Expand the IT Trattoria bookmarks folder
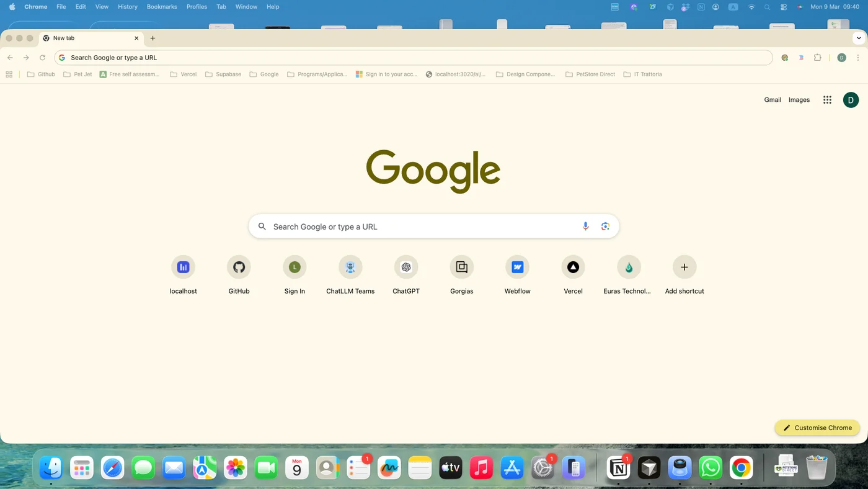This screenshot has width=868, height=489. [x=642, y=74]
